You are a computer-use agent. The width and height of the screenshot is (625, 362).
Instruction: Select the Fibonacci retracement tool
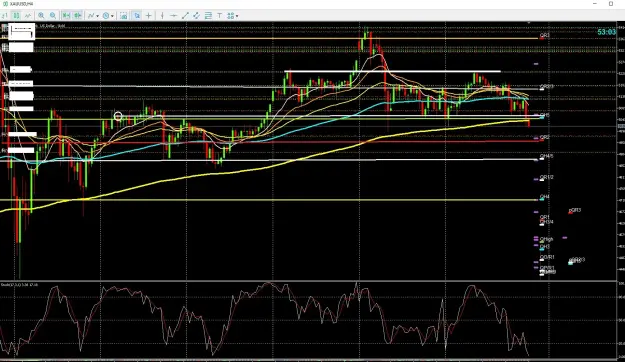[x=208, y=16]
